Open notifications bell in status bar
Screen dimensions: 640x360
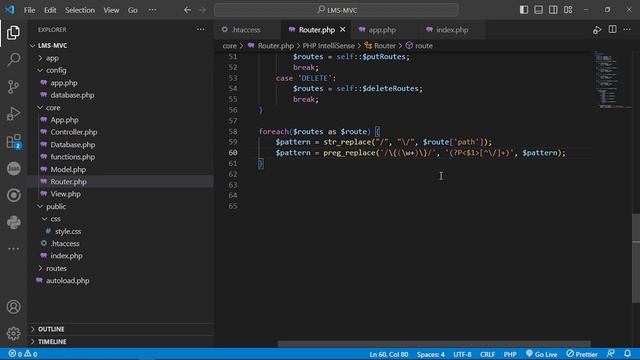pos(627,353)
